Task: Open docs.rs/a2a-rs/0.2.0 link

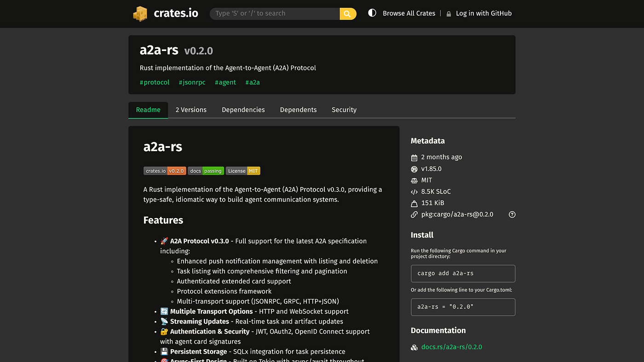Action: coord(452,347)
